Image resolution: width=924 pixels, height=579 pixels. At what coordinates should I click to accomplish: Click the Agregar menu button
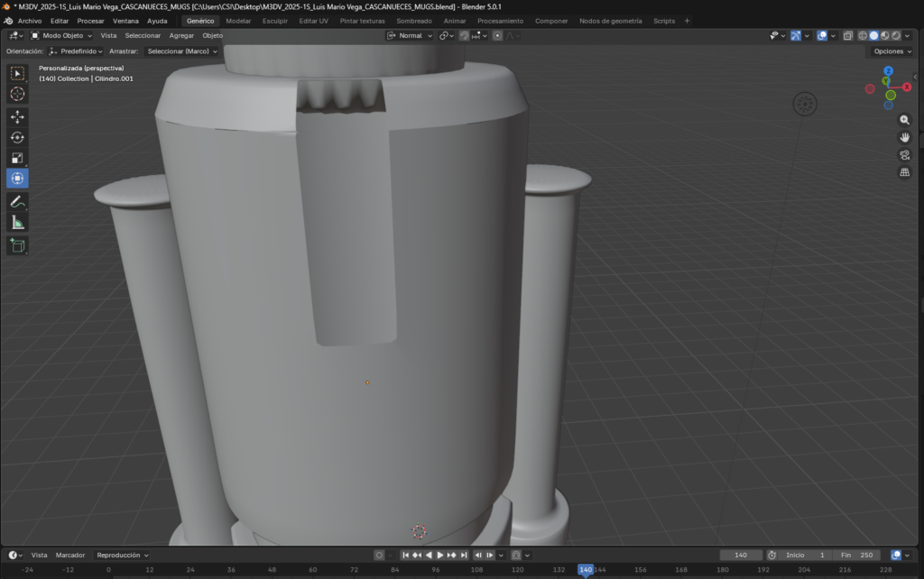[181, 36]
